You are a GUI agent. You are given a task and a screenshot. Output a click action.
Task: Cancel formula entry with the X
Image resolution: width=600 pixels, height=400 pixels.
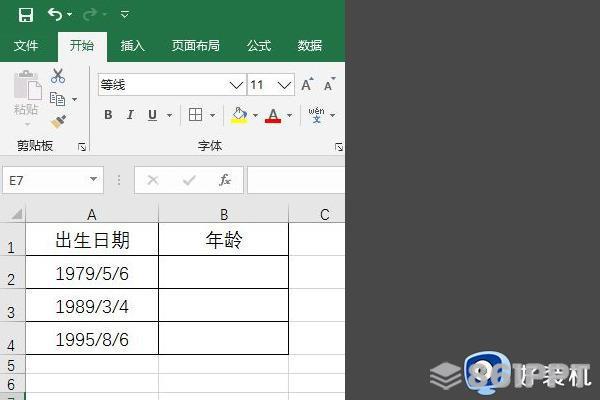[153, 180]
